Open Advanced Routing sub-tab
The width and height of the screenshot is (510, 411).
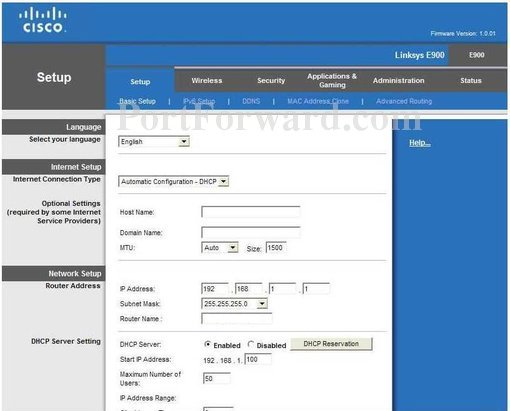(404, 101)
